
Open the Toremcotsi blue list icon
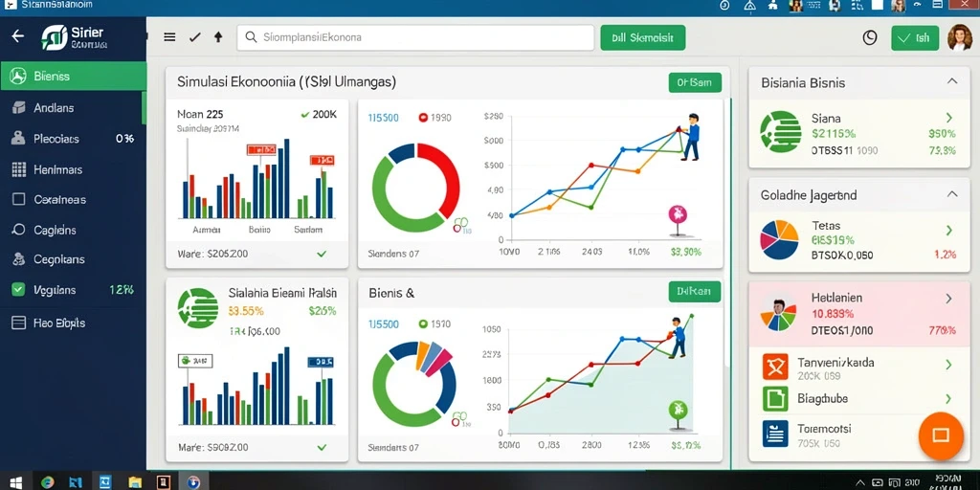tap(775, 434)
